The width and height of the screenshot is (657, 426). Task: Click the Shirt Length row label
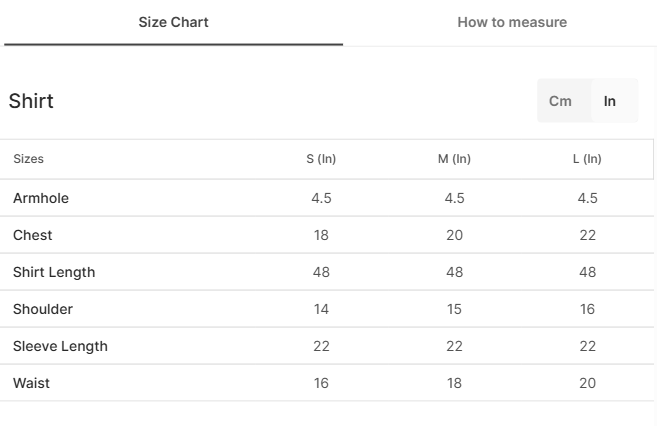point(54,272)
